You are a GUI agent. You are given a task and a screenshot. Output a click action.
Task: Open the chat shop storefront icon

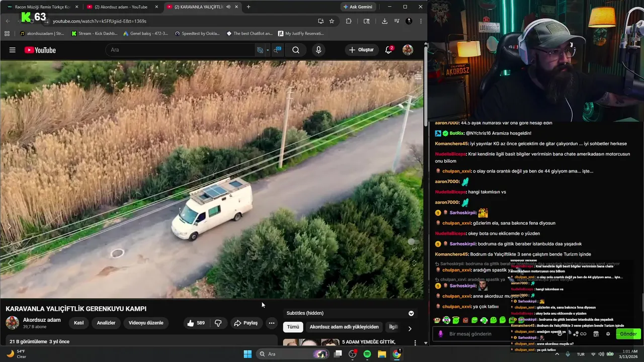pos(596,334)
